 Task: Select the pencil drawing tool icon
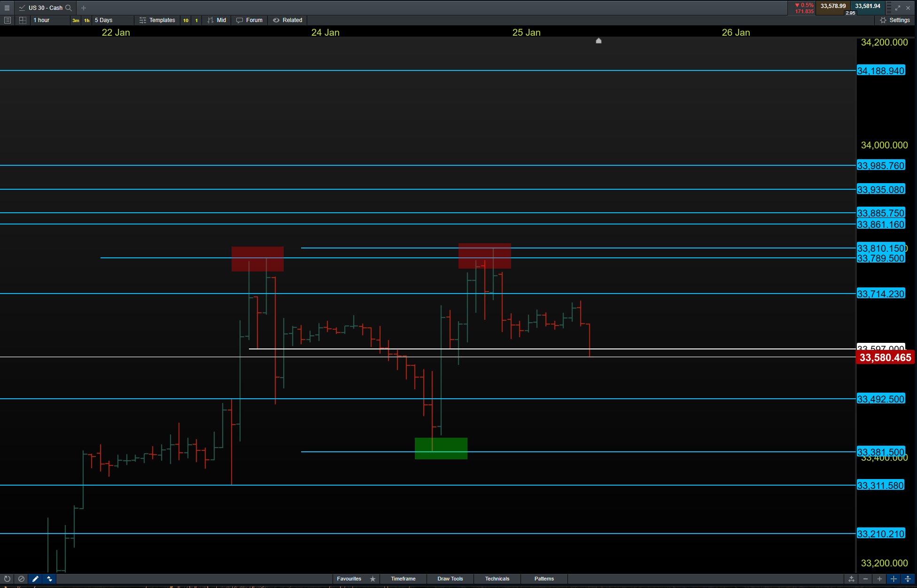click(35, 579)
